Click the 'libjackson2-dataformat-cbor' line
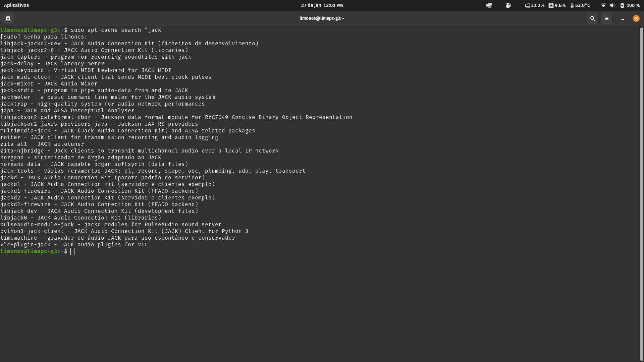Image resolution: width=644 pixels, height=362 pixels. coord(176,117)
